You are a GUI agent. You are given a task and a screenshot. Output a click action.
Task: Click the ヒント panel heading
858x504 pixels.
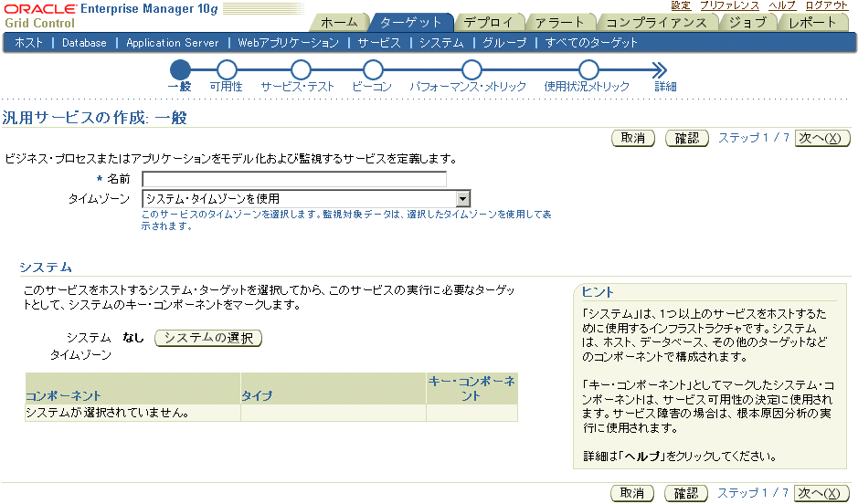coord(598,292)
